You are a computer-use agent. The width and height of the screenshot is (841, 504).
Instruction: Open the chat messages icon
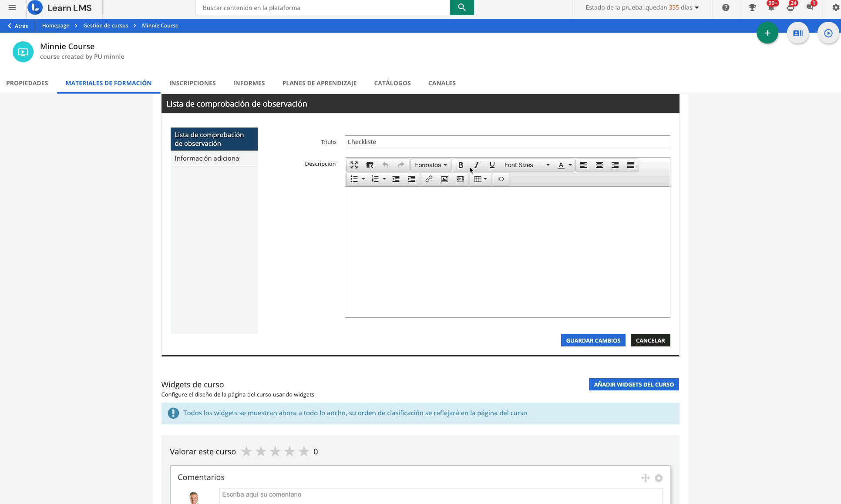coord(811,7)
